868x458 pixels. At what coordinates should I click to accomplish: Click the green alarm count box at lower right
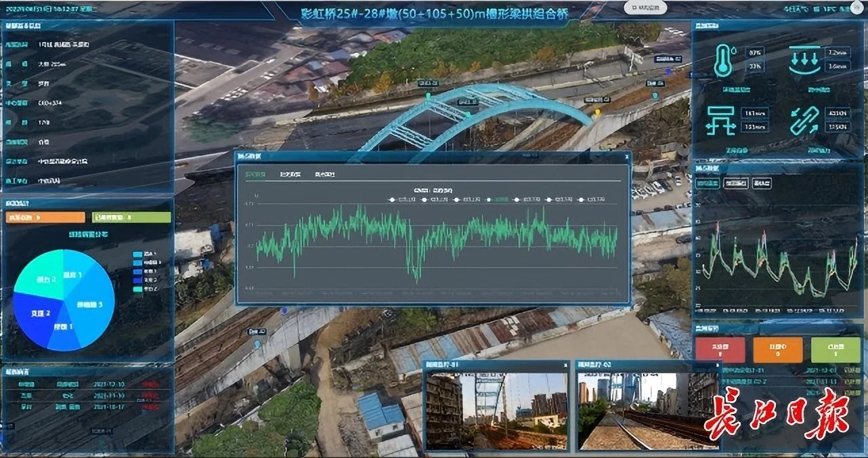click(835, 350)
